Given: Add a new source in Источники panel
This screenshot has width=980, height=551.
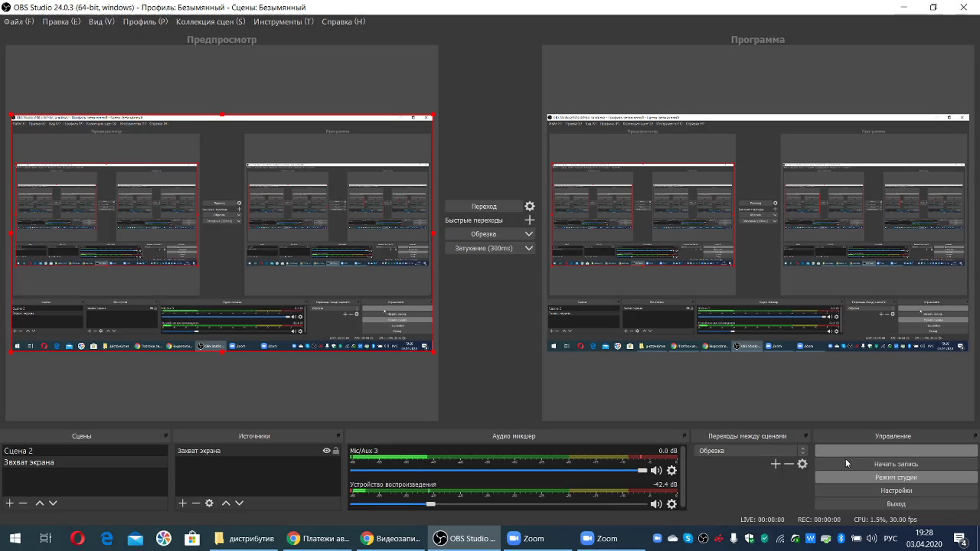Looking at the screenshot, I should click(183, 503).
